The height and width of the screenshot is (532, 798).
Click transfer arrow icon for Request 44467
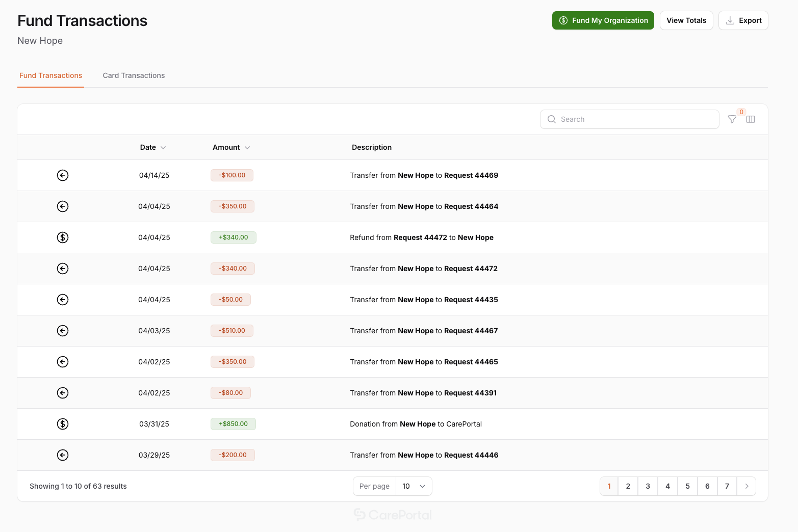coord(63,331)
